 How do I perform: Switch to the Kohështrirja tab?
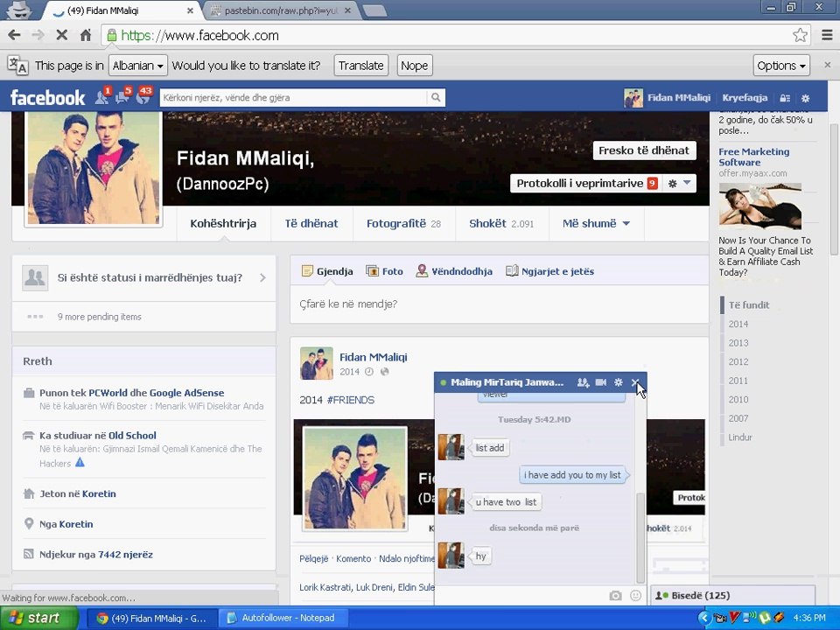pos(223,223)
